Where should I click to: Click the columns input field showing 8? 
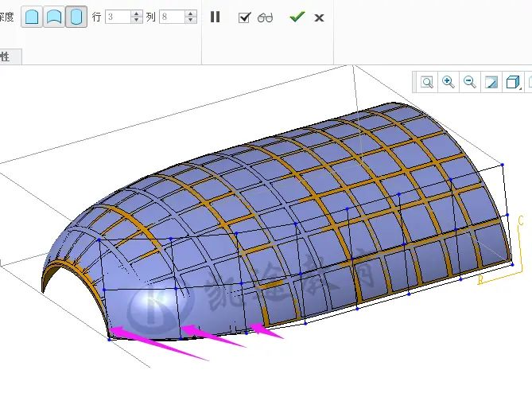pos(173,17)
